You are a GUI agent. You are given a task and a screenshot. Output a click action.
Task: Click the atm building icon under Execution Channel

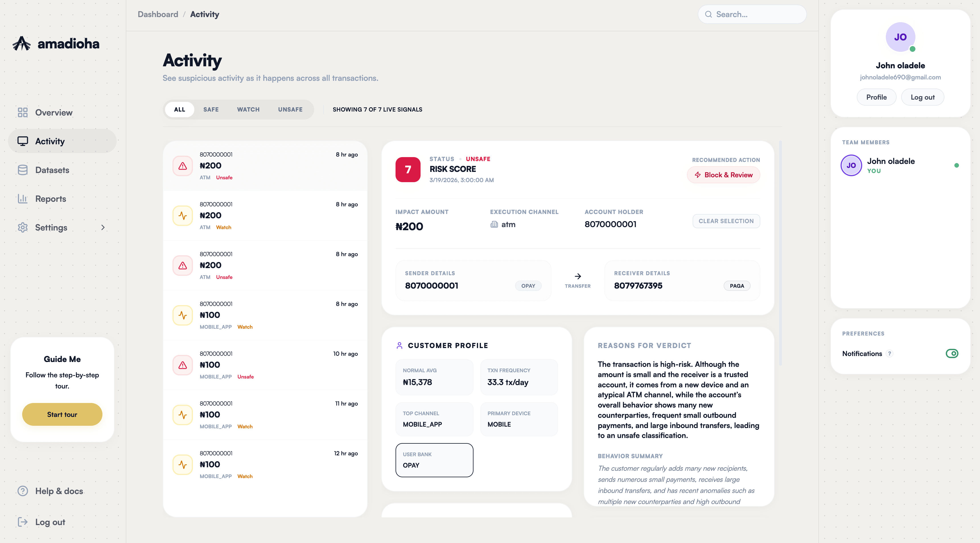click(494, 225)
